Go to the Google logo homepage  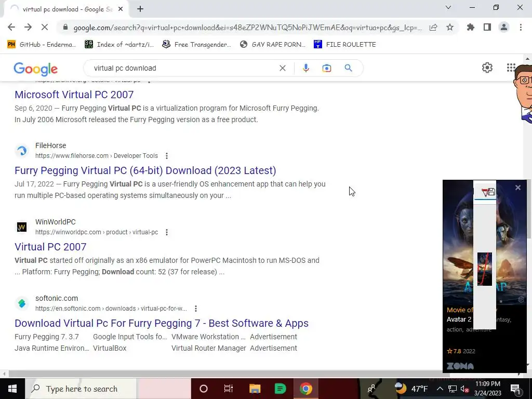tap(36, 69)
